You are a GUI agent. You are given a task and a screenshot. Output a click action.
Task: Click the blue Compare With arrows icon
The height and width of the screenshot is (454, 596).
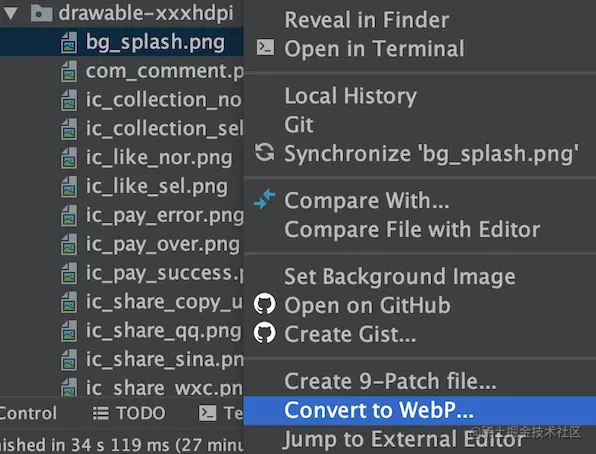[x=265, y=199]
